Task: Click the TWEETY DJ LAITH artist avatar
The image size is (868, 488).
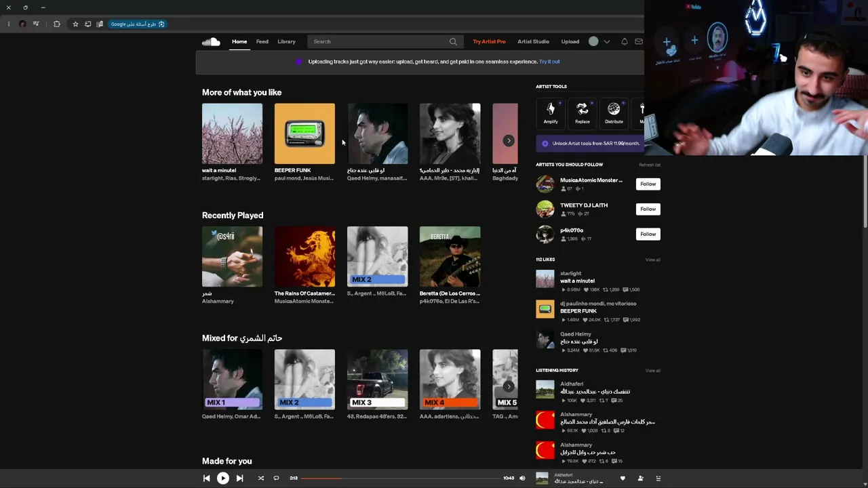Action: (x=545, y=209)
